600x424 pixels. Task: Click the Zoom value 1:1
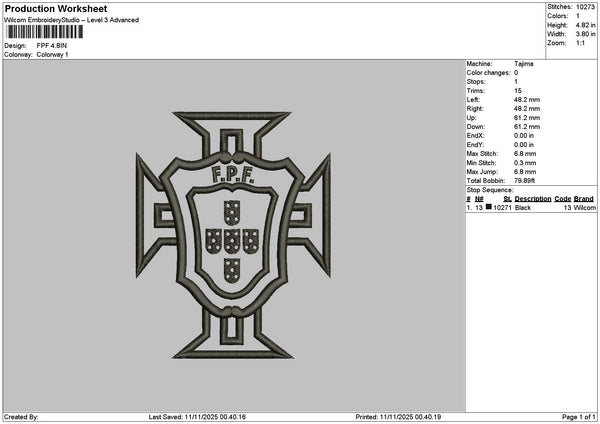tap(580, 43)
